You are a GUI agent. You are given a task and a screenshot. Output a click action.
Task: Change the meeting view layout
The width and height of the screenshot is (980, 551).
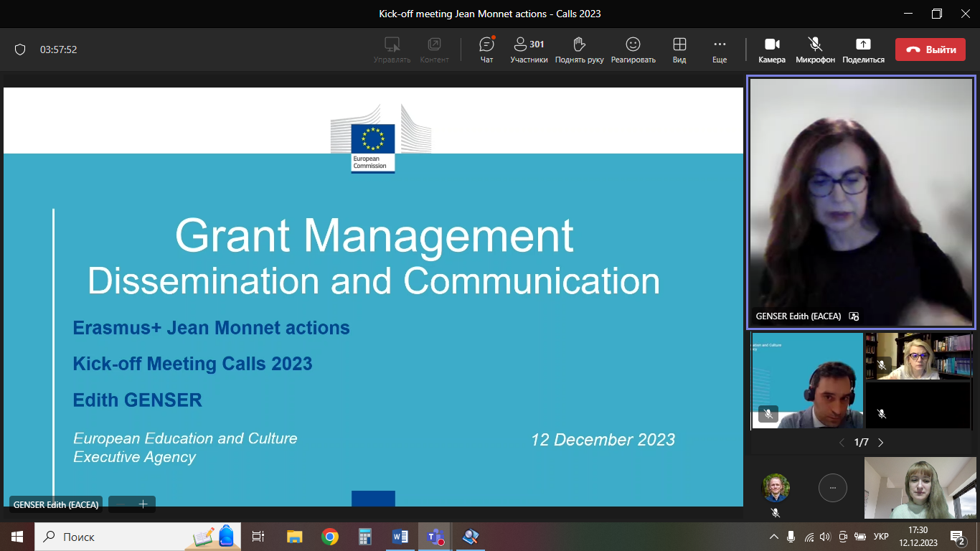[679, 50]
